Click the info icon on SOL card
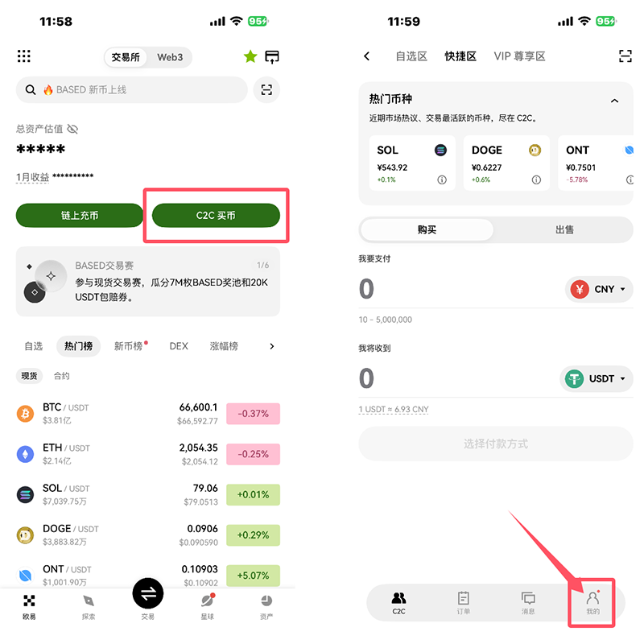Image resolution: width=644 pixels, height=644 pixels. click(x=442, y=180)
